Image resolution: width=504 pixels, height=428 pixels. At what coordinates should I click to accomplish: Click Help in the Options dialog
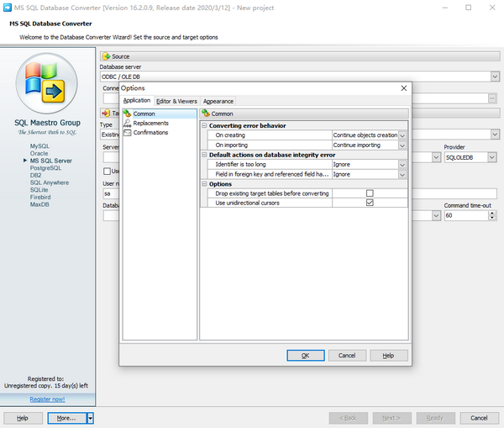coord(388,356)
